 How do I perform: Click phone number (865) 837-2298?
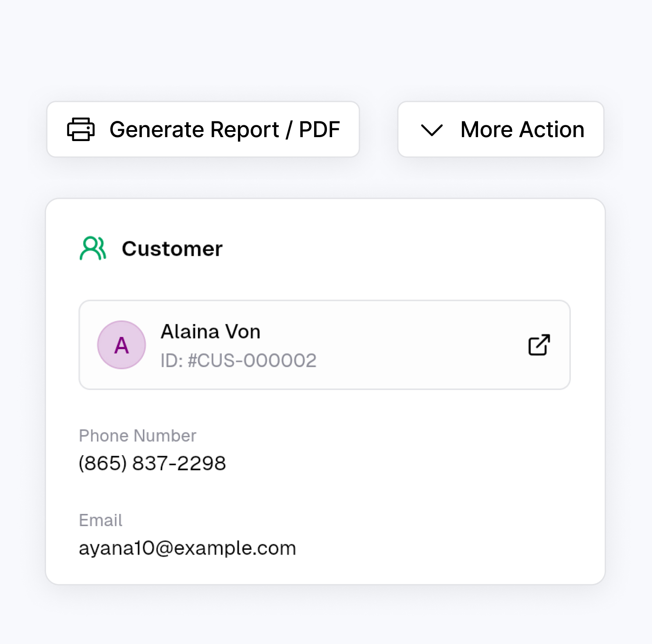click(152, 464)
